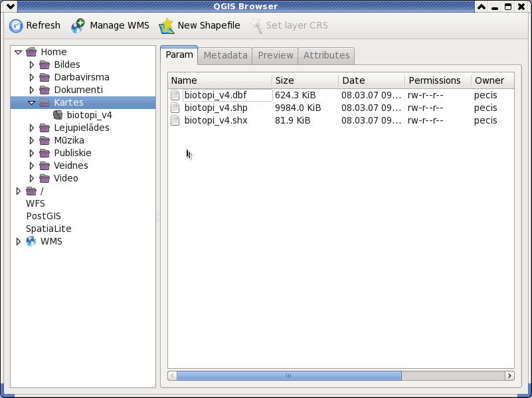This screenshot has width=532, height=398.
Task: Expand the Bildes folder
Action: [x=32, y=64]
